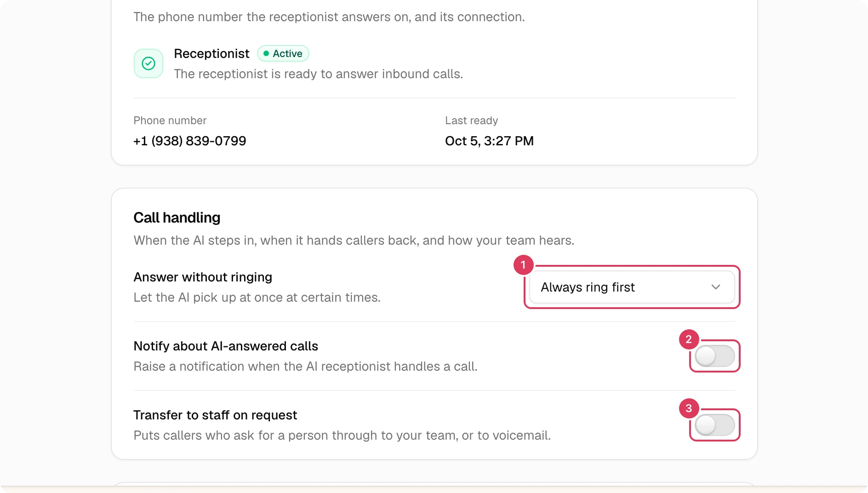Open the Always ring first dropdown
The image size is (868, 493).
coord(632,287)
